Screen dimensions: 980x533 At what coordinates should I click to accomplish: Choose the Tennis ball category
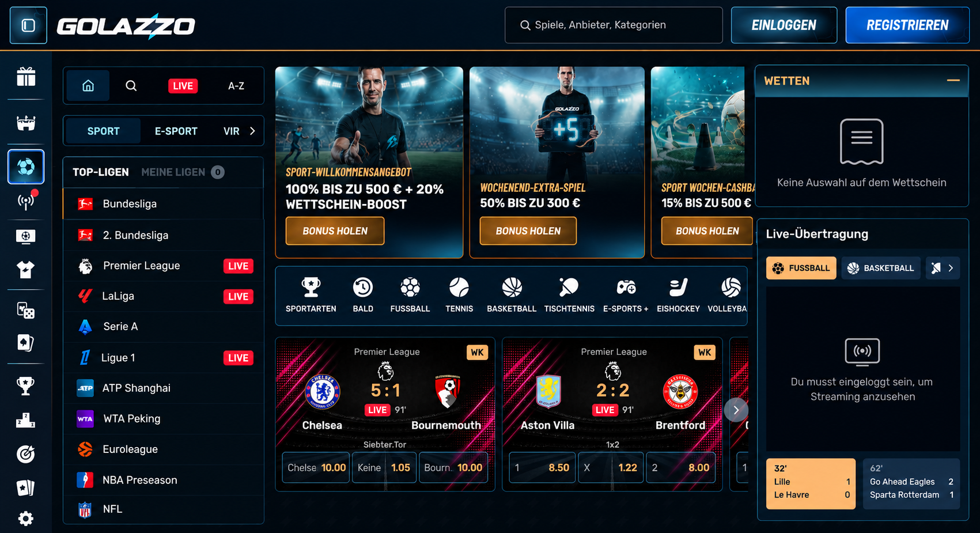coord(459,296)
